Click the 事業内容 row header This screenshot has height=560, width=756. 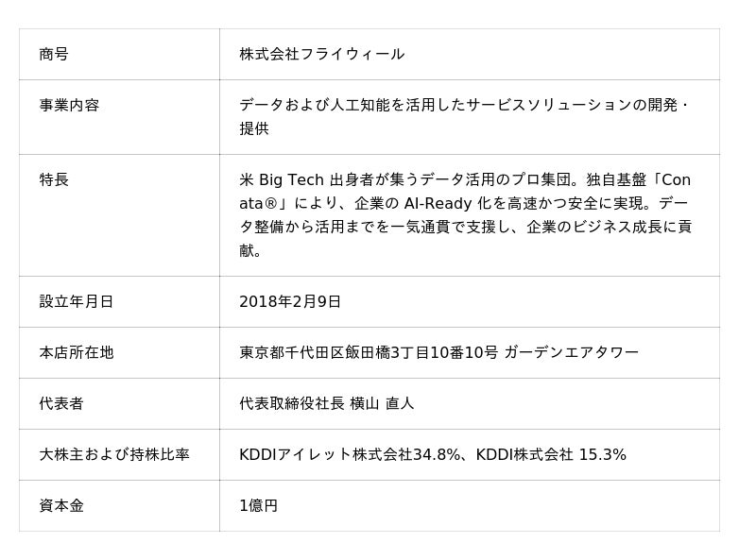(x=69, y=105)
